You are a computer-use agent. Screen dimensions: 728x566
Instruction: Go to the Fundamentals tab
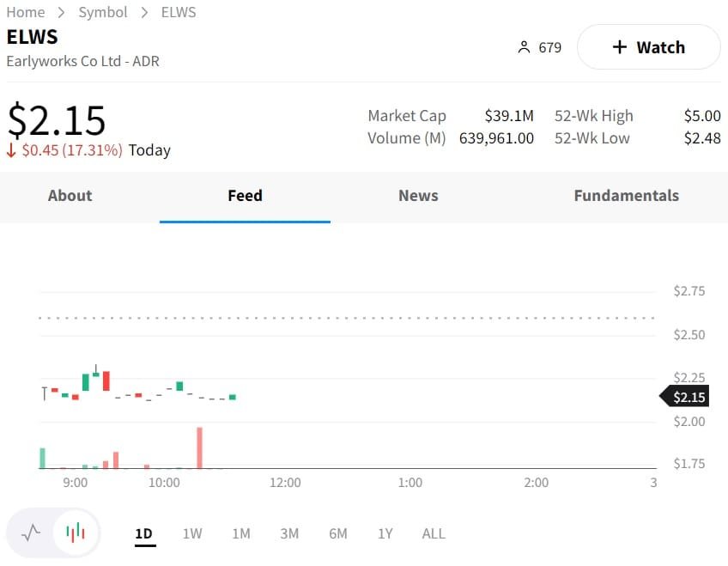tap(626, 196)
